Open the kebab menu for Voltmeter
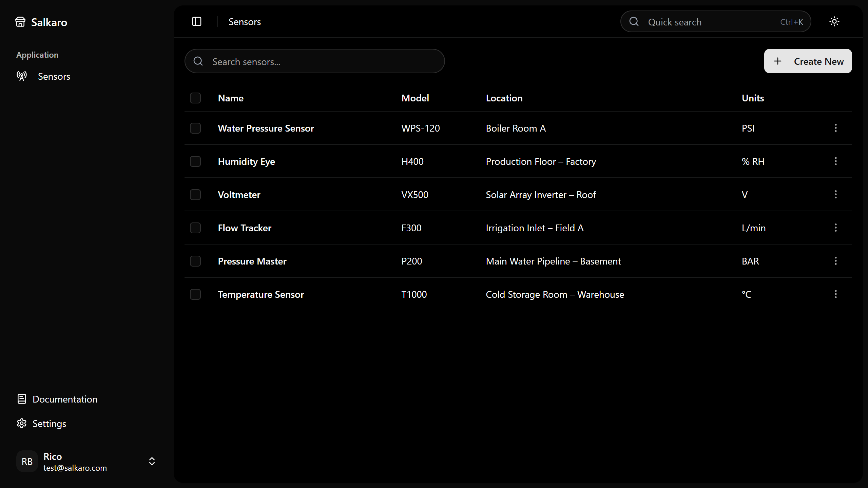Screen dimensions: 868x488 [x=835, y=194]
